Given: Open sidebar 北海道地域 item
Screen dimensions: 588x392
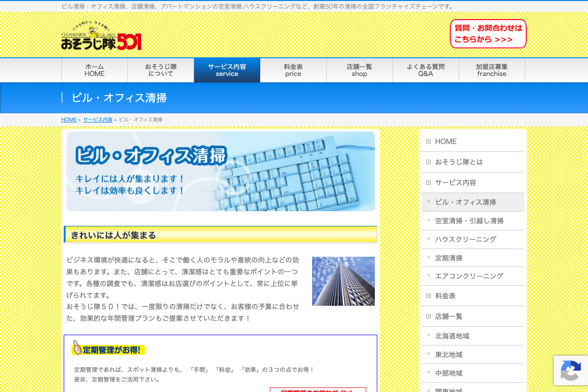Looking at the screenshot, I should pos(473,336).
